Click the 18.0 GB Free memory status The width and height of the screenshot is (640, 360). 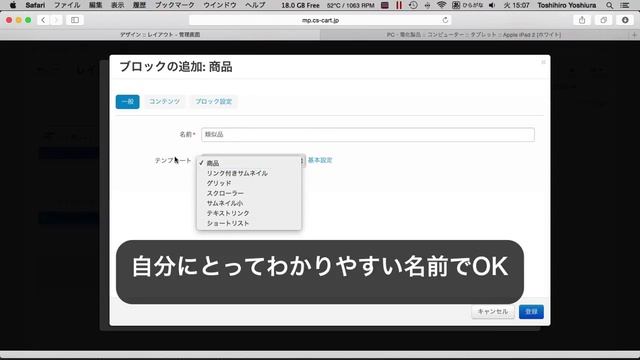[x=300, y=5]
